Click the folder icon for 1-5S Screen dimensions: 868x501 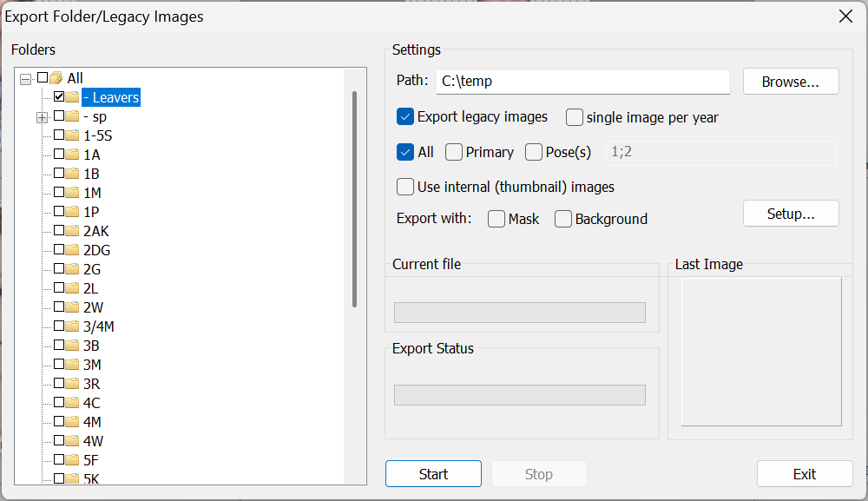click(72, 135)
